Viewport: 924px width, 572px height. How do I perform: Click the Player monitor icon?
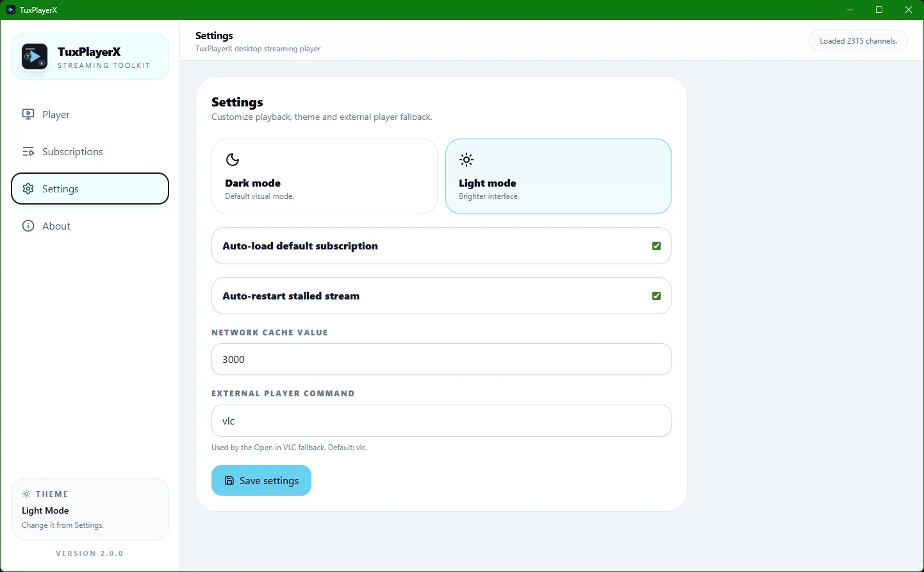coord(28,114)
